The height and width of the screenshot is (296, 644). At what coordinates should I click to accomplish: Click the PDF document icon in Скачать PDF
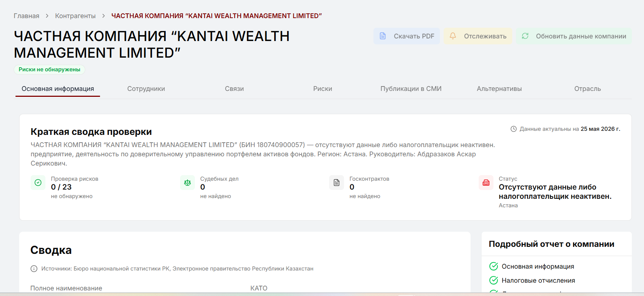pos(383,36)
